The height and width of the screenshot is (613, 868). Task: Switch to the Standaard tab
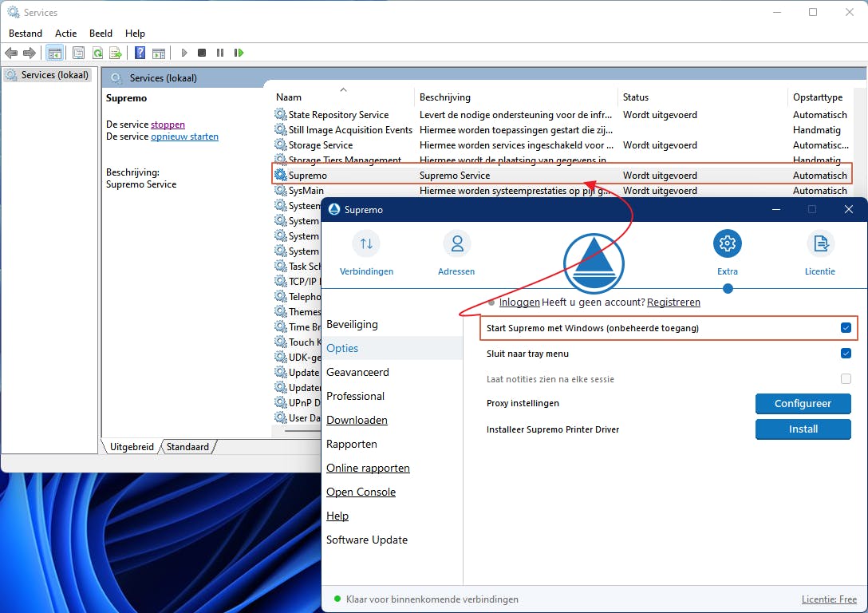tap(187, 447)
